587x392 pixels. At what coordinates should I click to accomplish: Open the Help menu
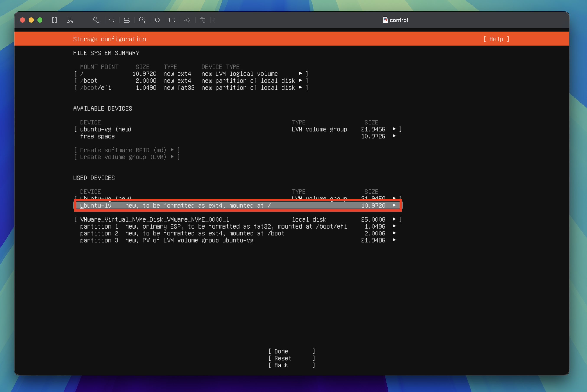point(496,39)
